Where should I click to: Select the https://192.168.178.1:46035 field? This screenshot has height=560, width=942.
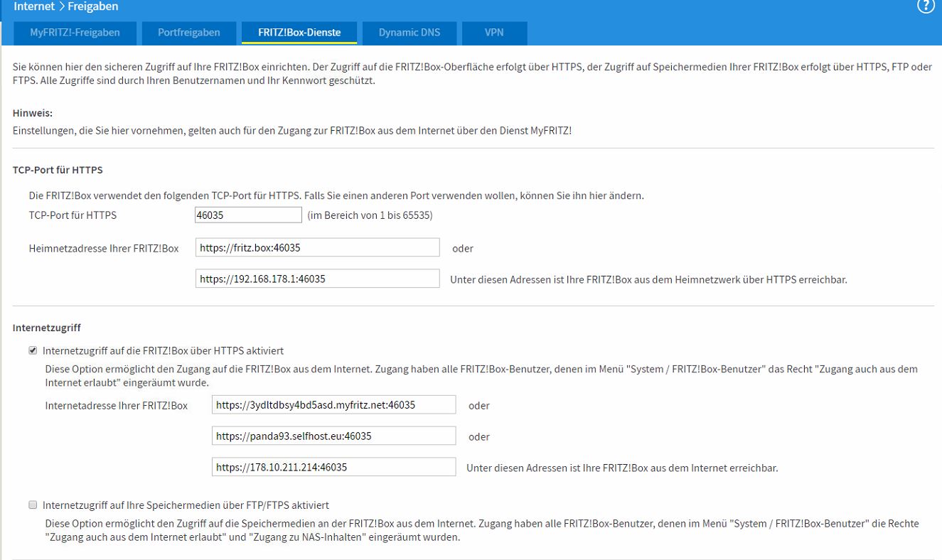(x=318, y=279)
